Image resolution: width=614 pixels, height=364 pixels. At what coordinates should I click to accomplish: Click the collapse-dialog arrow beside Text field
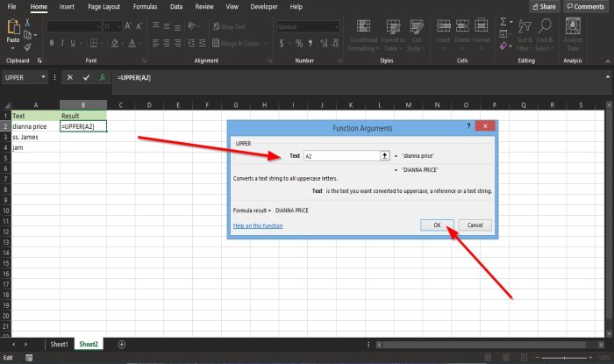384,155
